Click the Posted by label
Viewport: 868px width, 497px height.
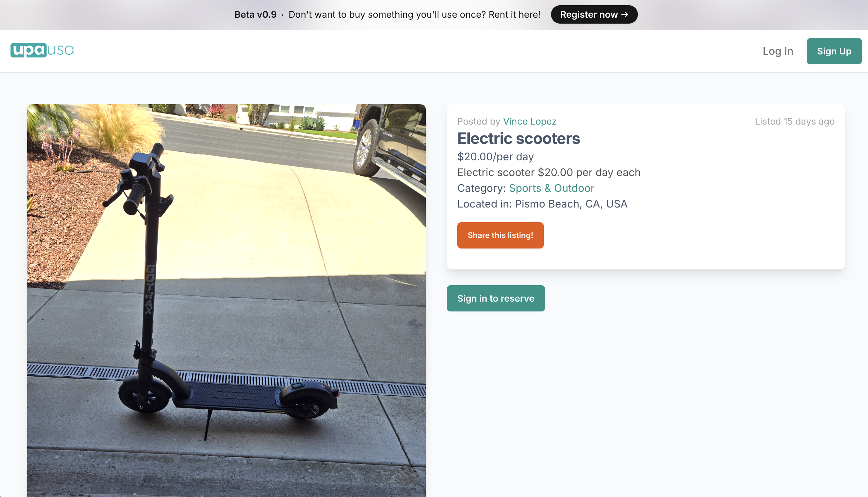[x=479, y=121]
